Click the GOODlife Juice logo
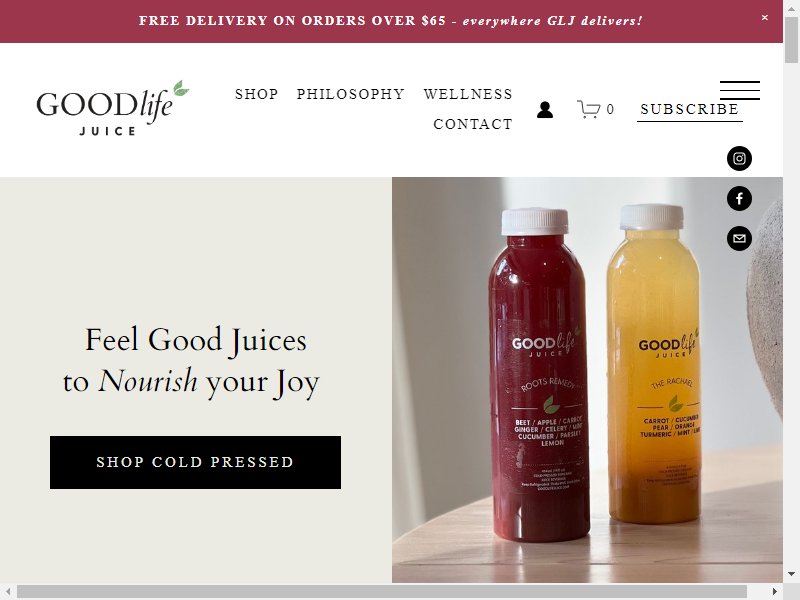Screen dimensions: 800x600 click(112, 108)
